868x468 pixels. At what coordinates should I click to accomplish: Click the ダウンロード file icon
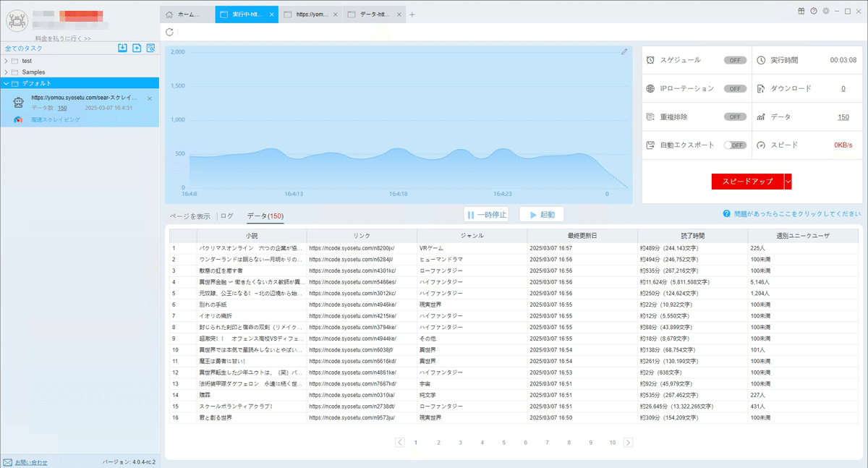click(x=761, y=88)
